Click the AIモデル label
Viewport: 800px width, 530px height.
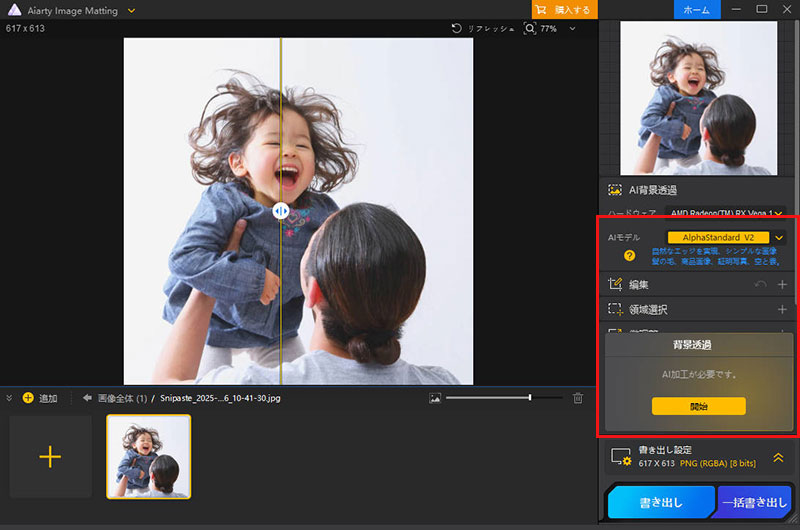(x=623, y=237)
